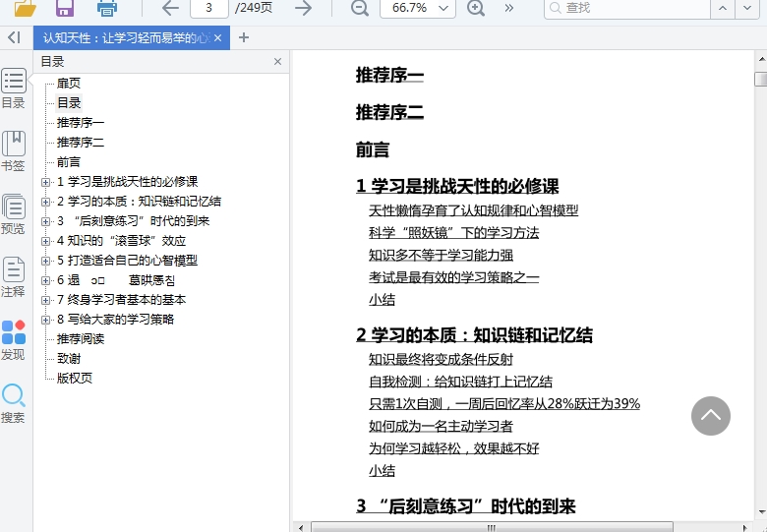Show more toolbar tools chevron
The width and height of the screenshot is (767, 532).
point(508,8)
